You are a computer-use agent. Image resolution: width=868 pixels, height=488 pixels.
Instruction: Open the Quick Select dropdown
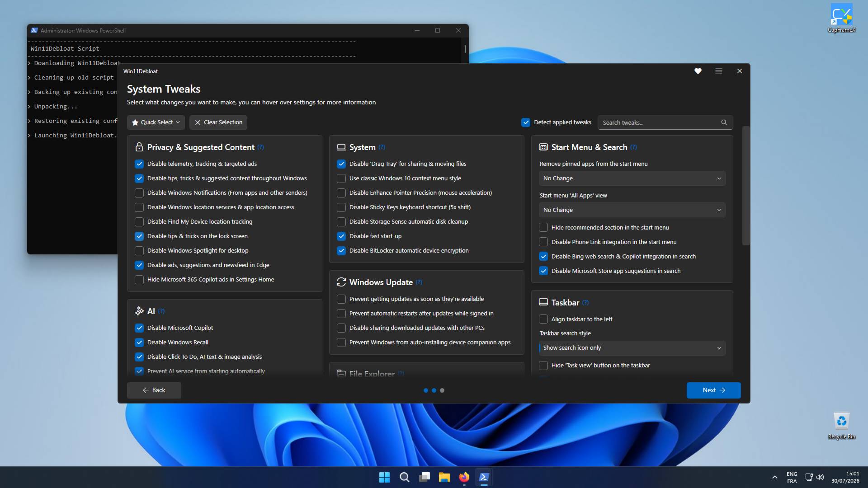[156, 122]
